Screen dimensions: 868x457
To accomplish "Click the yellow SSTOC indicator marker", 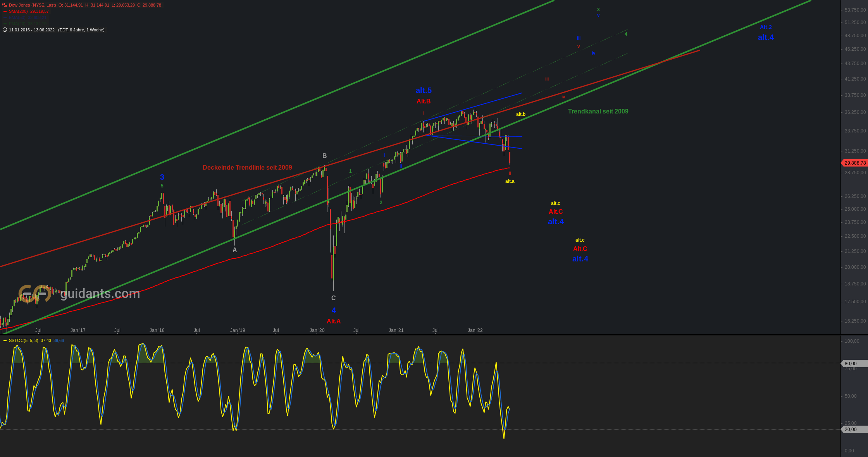I will [x=5, y=341].
